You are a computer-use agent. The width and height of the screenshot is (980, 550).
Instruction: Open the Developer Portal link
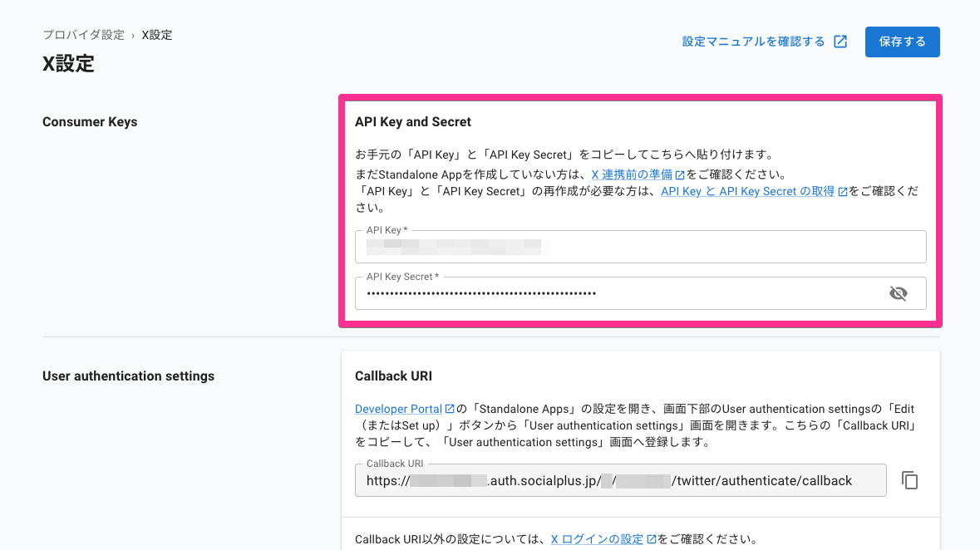398,409
